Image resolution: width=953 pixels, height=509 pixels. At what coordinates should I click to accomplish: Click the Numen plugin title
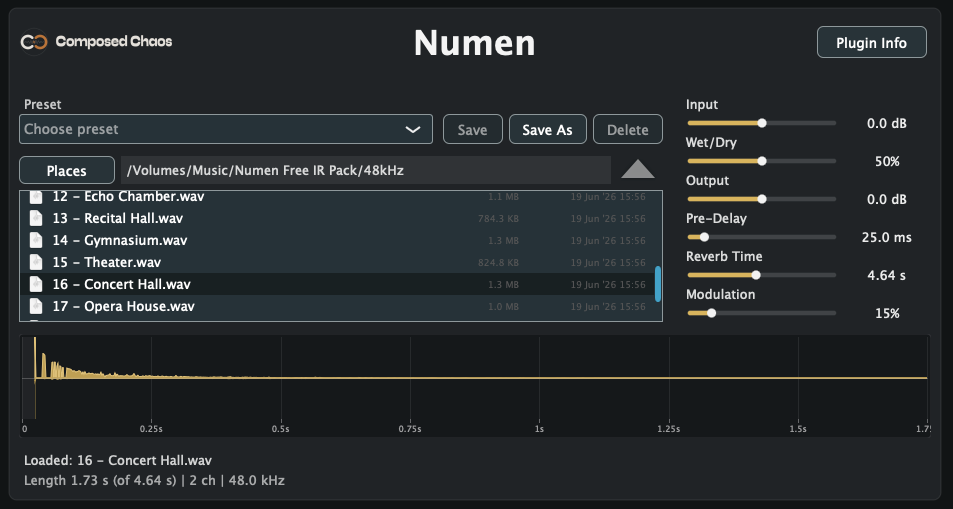tap(475, 43)
